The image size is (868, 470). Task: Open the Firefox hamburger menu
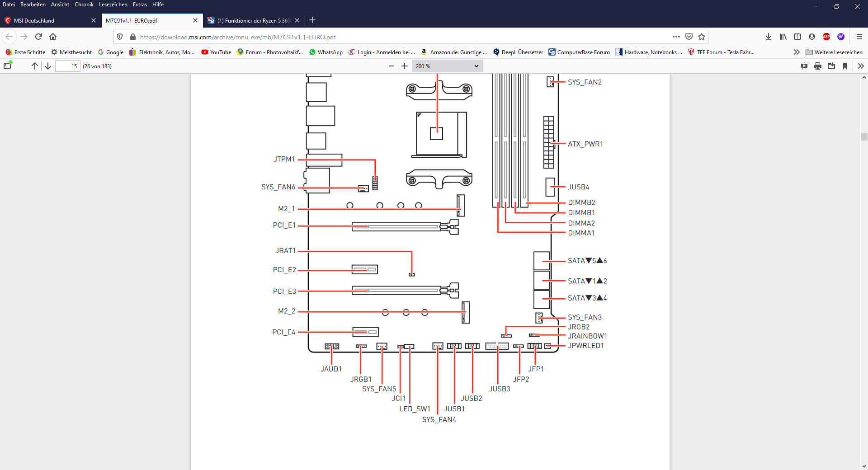pyautogui.click(x=859, y=37)
